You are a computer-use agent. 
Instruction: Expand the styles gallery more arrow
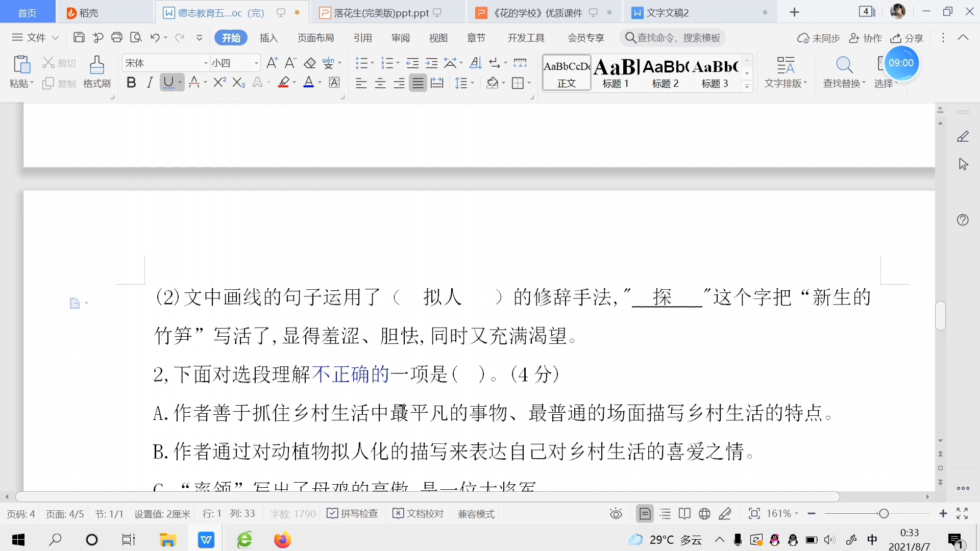pos(747,86)
